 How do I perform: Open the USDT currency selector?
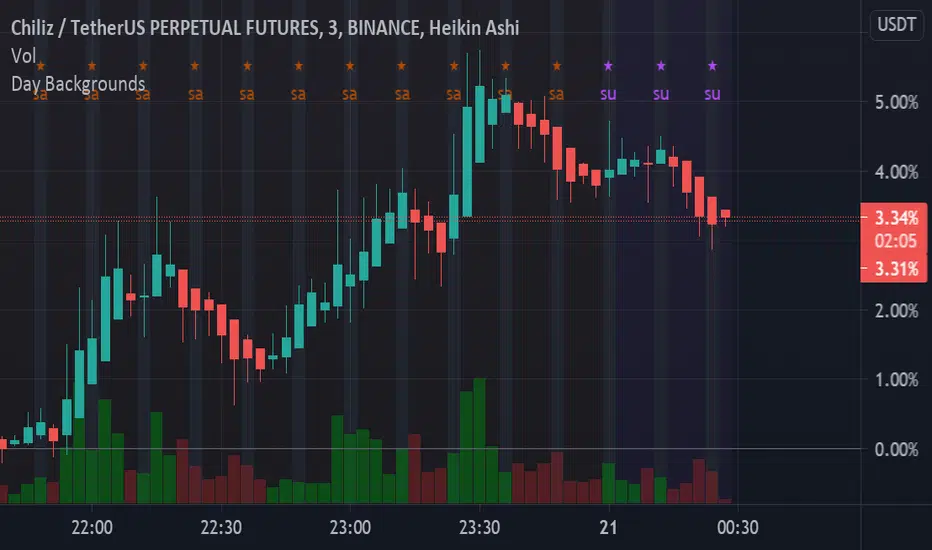(895, 23)
